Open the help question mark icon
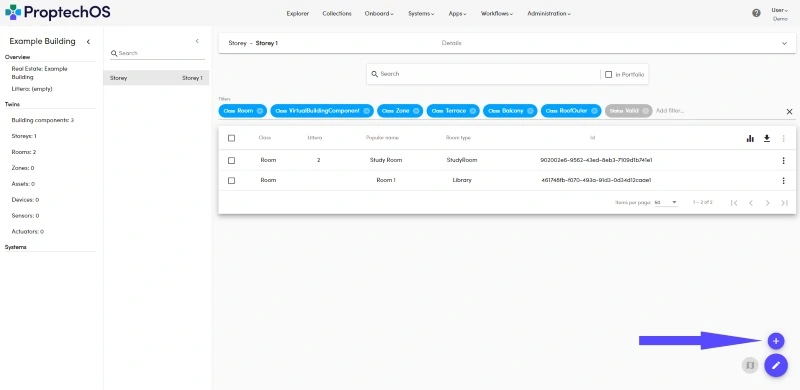The width and height of the screenshot is (800, 390). coord(756,13)
